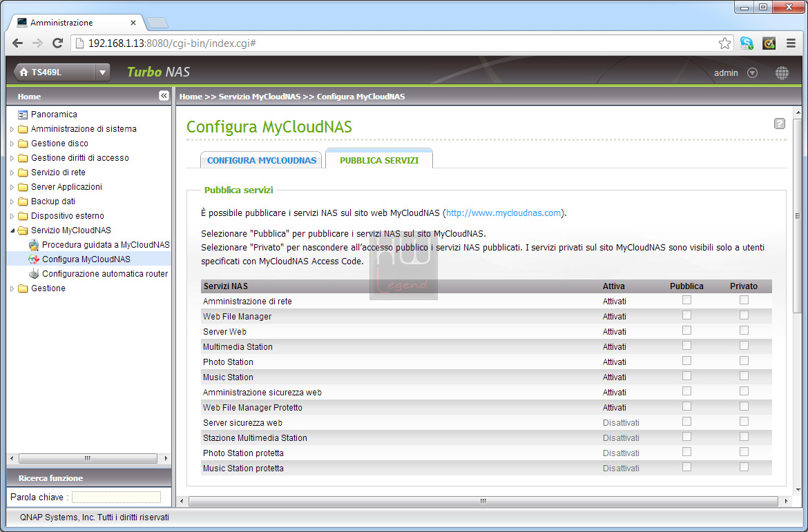The width and height of the screenshot is (808, 532).
Task: Open a new browser tab
Action: click(157, 23)
